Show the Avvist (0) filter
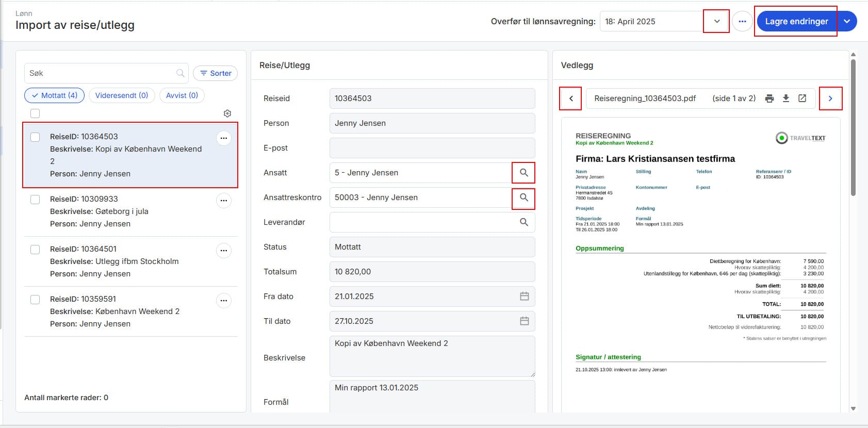This screenshot has height=428, width=868. 182,95
